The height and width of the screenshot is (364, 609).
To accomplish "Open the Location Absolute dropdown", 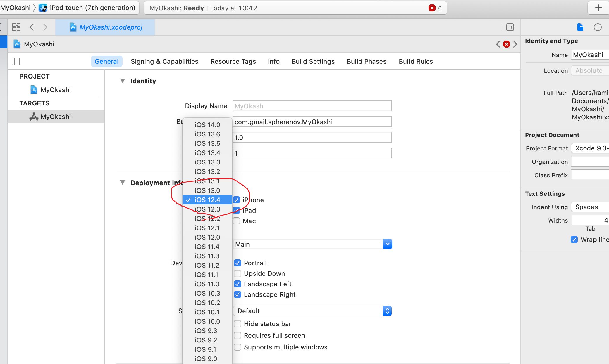I will 590,71.
